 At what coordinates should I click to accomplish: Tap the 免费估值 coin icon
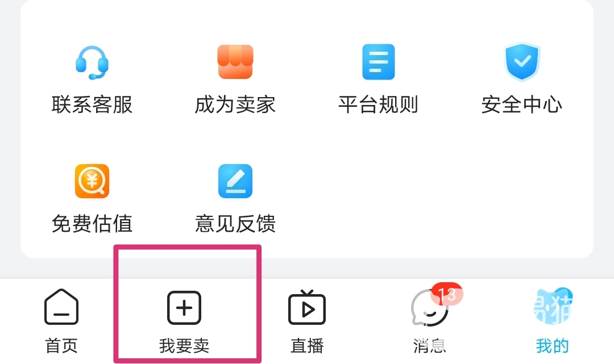coord(92,181)
